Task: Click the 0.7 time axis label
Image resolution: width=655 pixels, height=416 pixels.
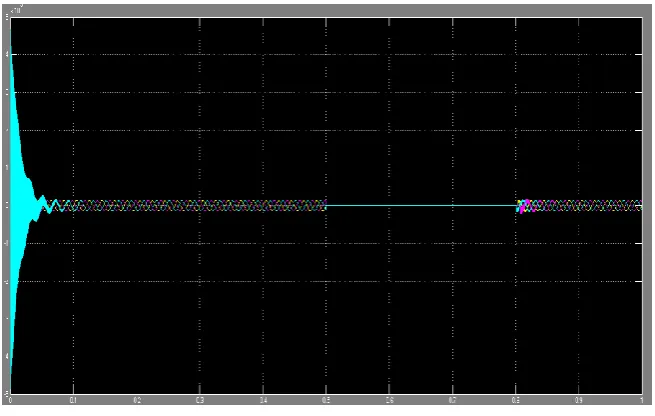Action: point(452,401)
